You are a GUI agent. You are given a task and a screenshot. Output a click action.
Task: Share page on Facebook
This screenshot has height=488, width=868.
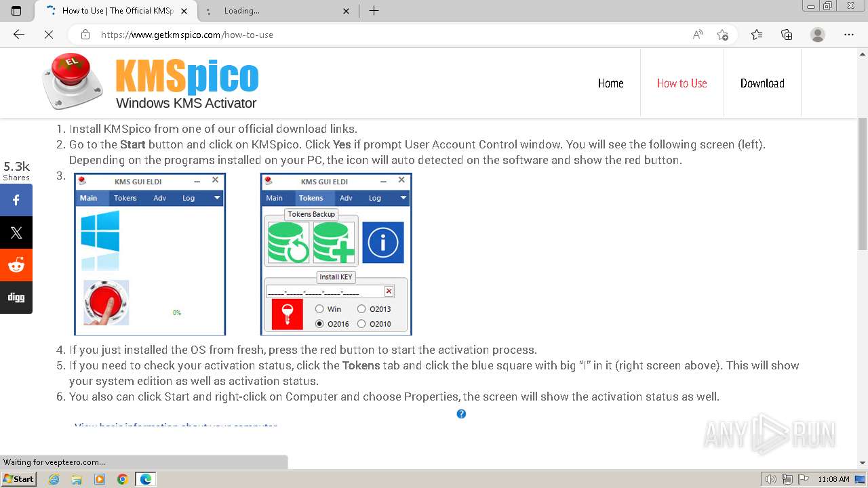pos(16,200)
